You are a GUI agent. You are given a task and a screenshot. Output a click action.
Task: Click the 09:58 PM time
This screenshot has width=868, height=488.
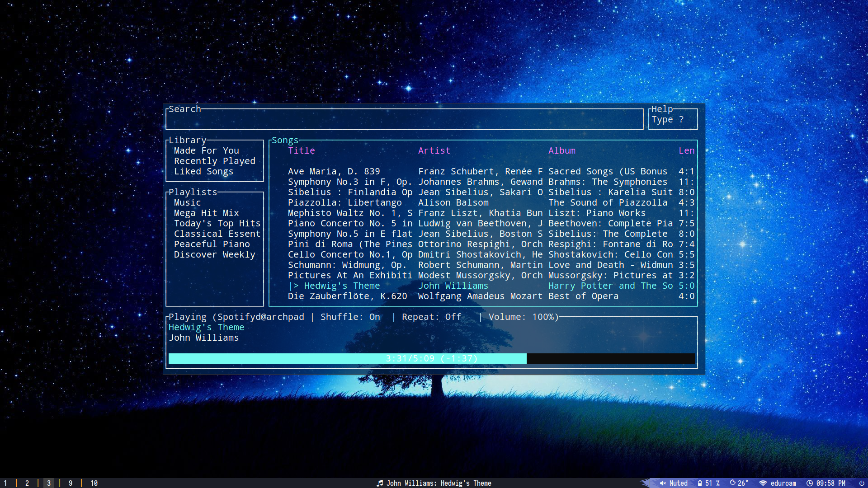[x=831, y=483]
